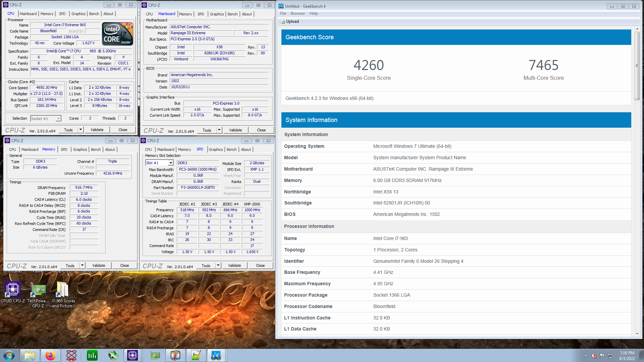Click the green sphere arrow taskbar icon
The width and height of the screenshot is (644, 362).
click(113, 355)
